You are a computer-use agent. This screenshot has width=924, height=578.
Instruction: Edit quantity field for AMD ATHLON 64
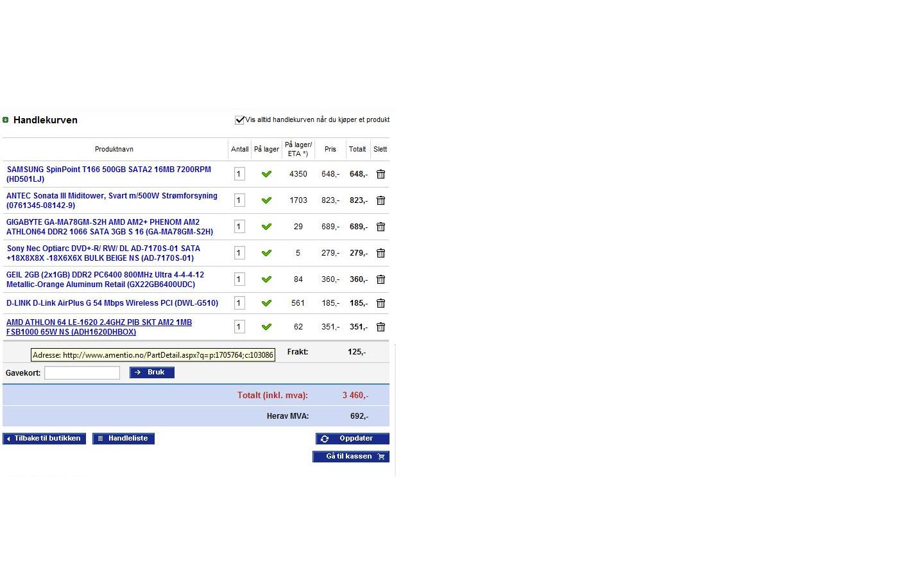(239, 327)
